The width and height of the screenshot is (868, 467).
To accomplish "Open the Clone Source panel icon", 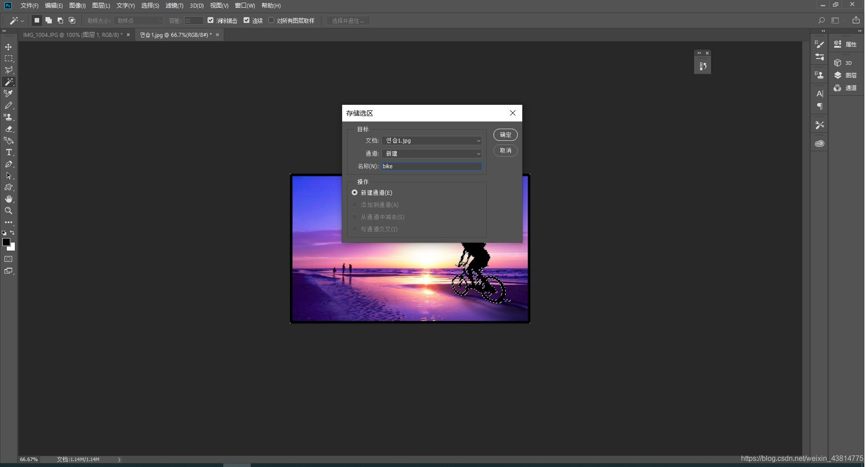I will [819, 75].
